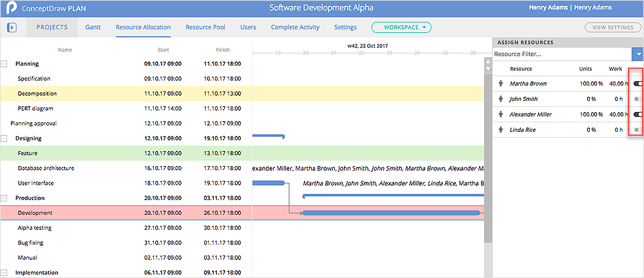Click Linda Rice's person icon
644x278 pixels.
500,130
